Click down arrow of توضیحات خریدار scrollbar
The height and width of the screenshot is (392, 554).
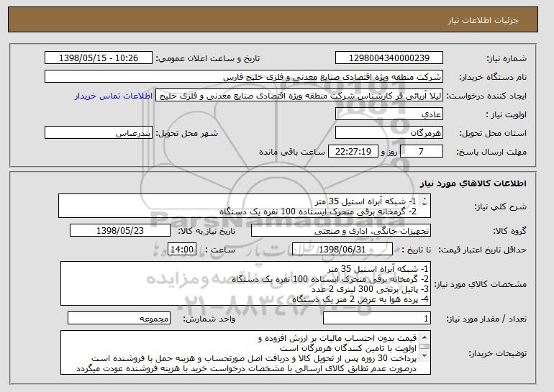[424, 355]
